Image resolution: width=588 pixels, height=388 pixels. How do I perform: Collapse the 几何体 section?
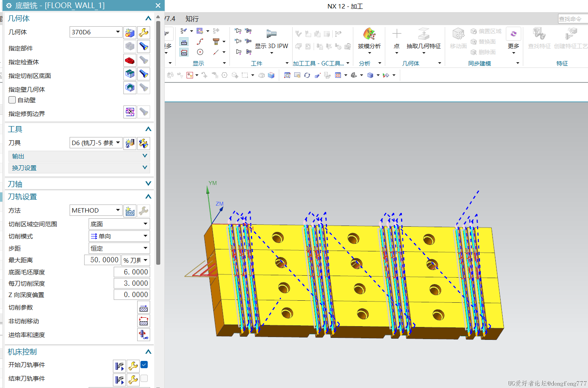tap(148, 18)
